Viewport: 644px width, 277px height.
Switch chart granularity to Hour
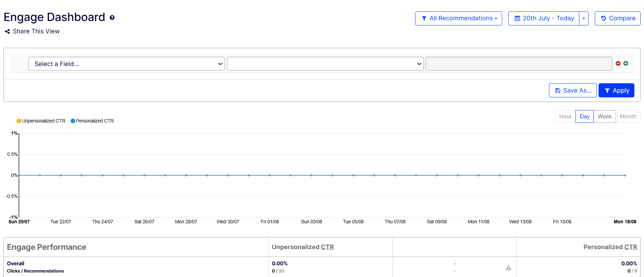tap(565, 117)
